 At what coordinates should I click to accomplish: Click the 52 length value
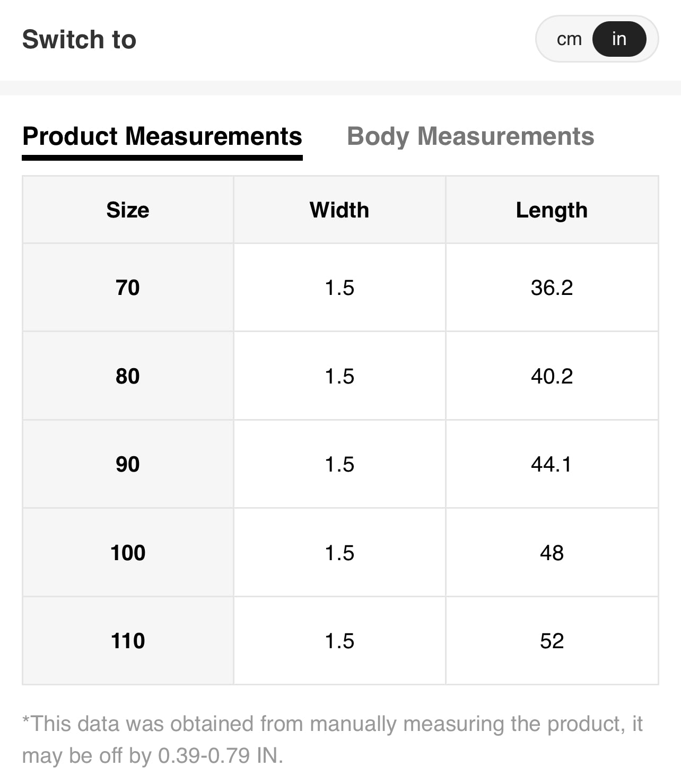click(552, 641)
